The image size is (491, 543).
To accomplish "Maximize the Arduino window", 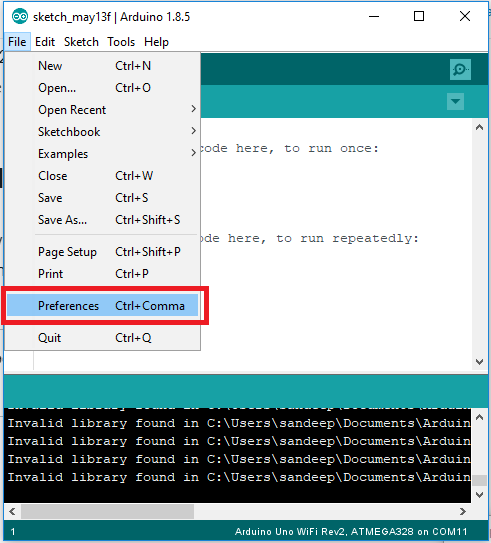I will [x=419, y=16].
